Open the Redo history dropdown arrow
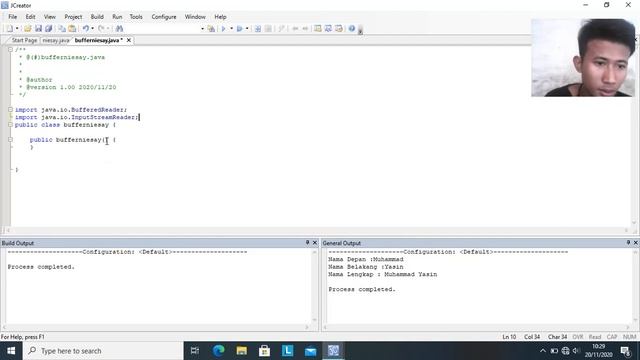Image resolution: width=640 pixels, height=360 pixels. (108, 29)
